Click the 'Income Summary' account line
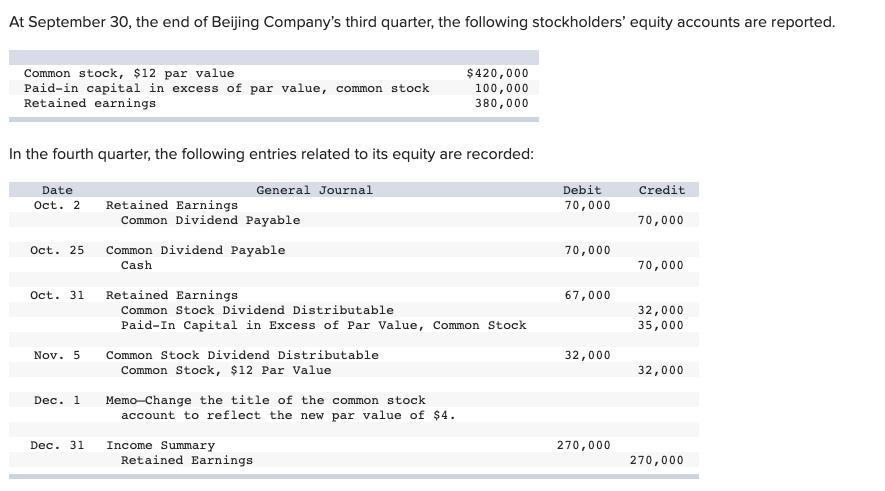885x491 pixels. click(x=160, y=445)
